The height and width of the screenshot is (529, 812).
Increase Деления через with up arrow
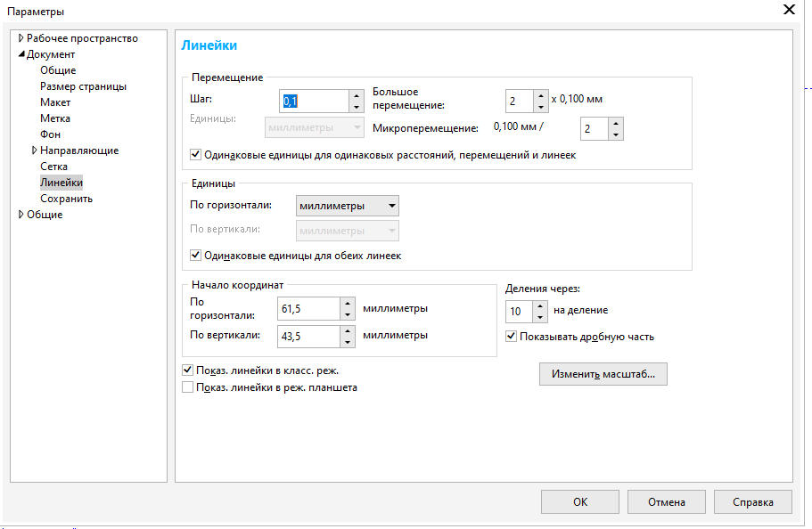pos(539,305)
